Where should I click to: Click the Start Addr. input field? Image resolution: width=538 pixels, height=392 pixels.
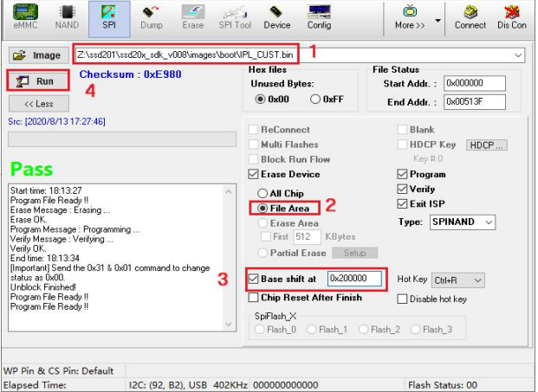pyautogui.click(x=475, y=83)
